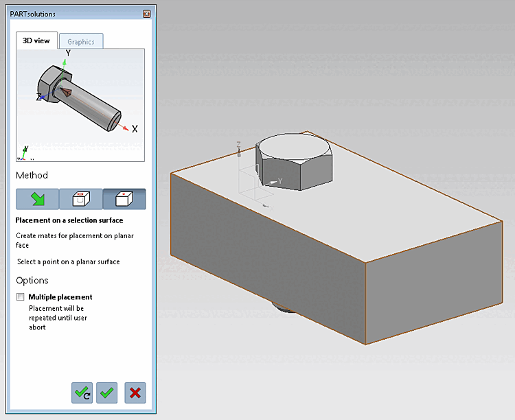Click the 'Method' section heading

click(32, 175)
